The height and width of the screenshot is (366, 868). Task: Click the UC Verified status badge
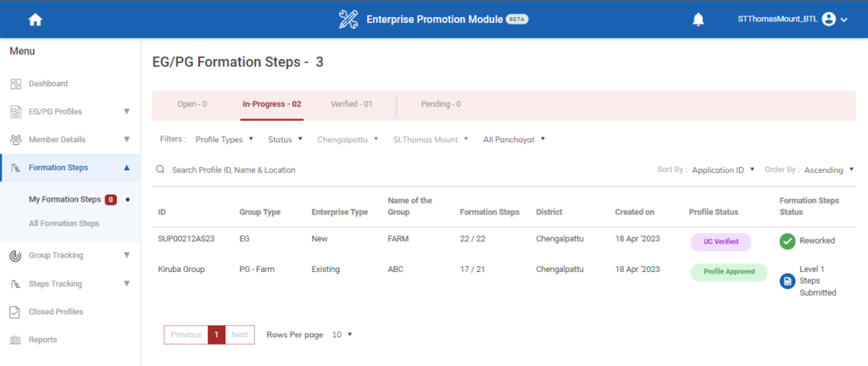pos(721,241)
